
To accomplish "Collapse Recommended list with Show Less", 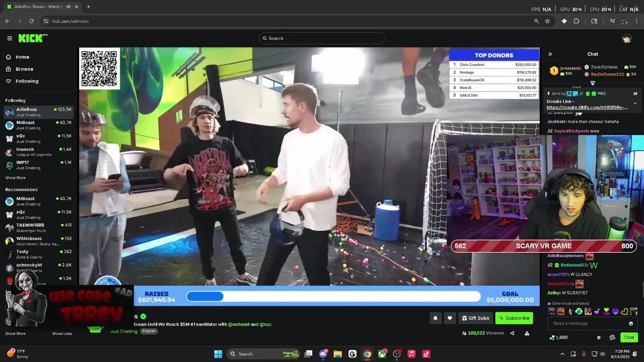I will tap(61, 333).
